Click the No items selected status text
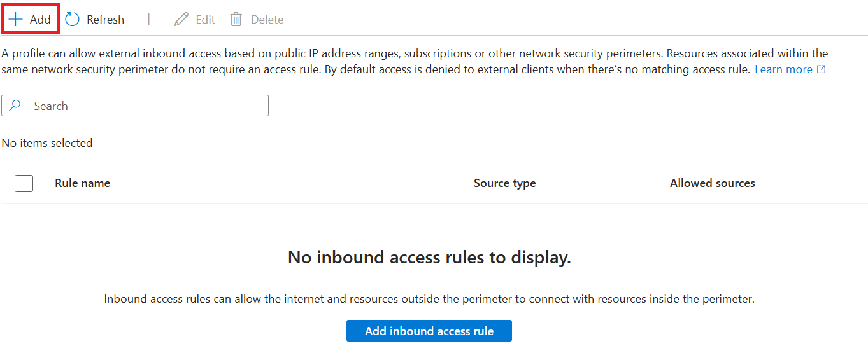Viewport: 868px width, 360px height. [47, 143]
